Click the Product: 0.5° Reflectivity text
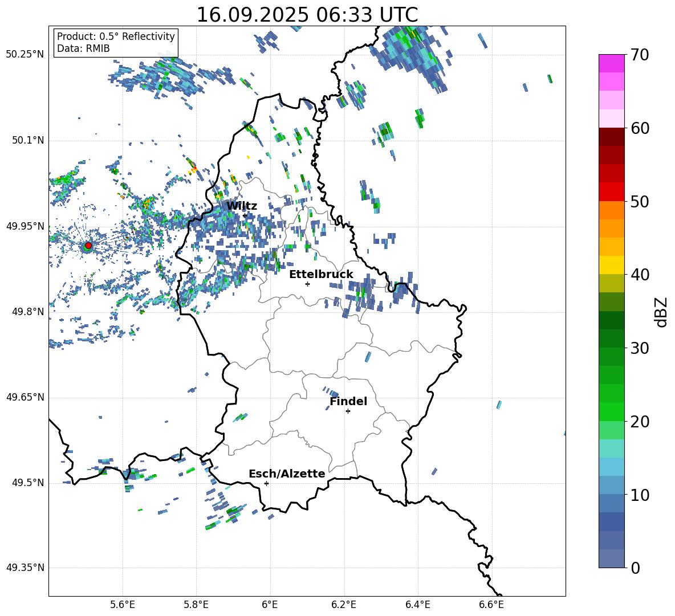The width and height of the screenshot is (675, 616). point(116,36)
